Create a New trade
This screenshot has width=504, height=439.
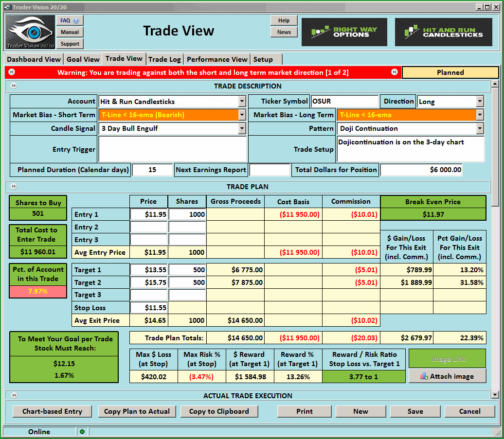tap(360, 411)
